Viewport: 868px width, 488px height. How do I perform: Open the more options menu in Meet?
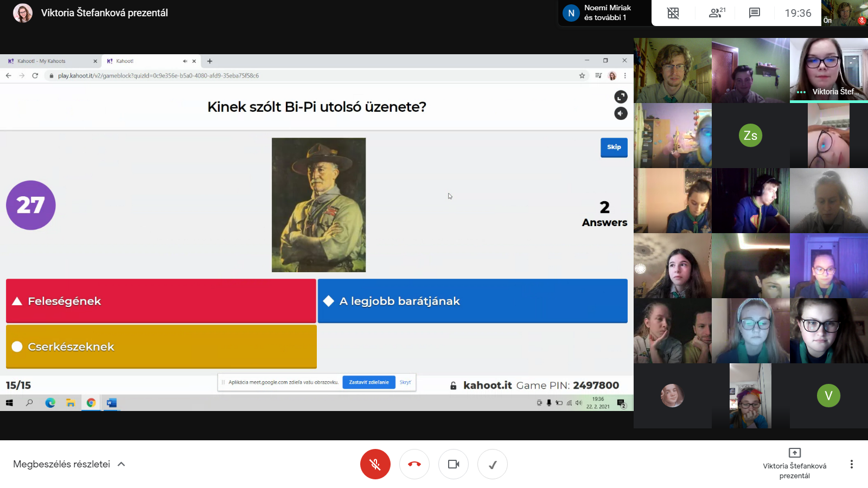[852, 464]
